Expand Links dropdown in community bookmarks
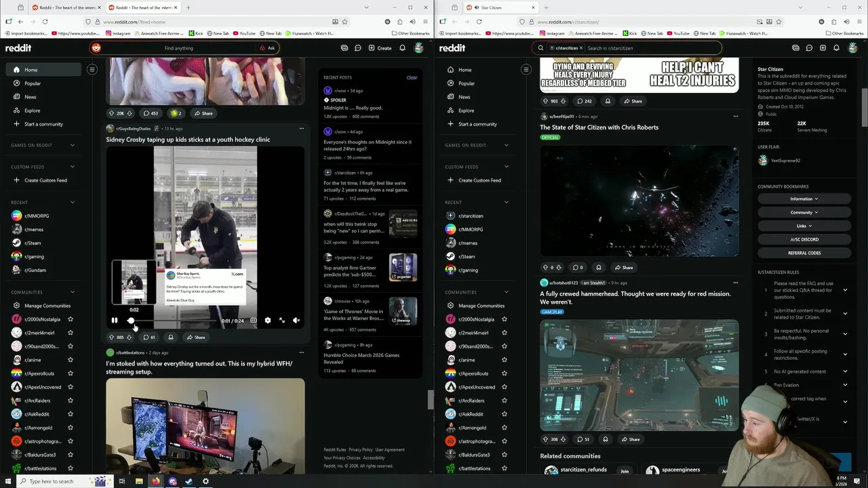This screenshot has width=868, height=488. point(804,226)
